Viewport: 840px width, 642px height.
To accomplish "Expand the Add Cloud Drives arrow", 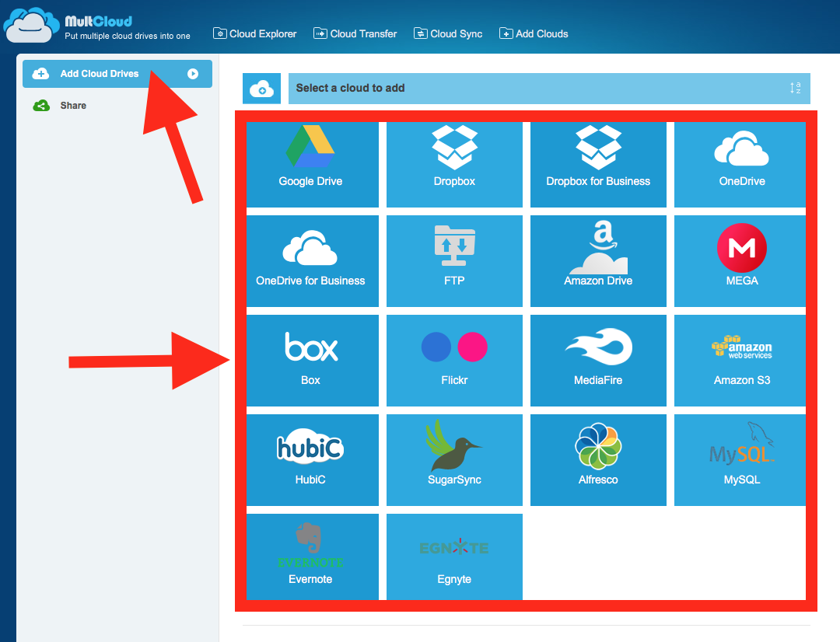I will [x=193, y=74].
